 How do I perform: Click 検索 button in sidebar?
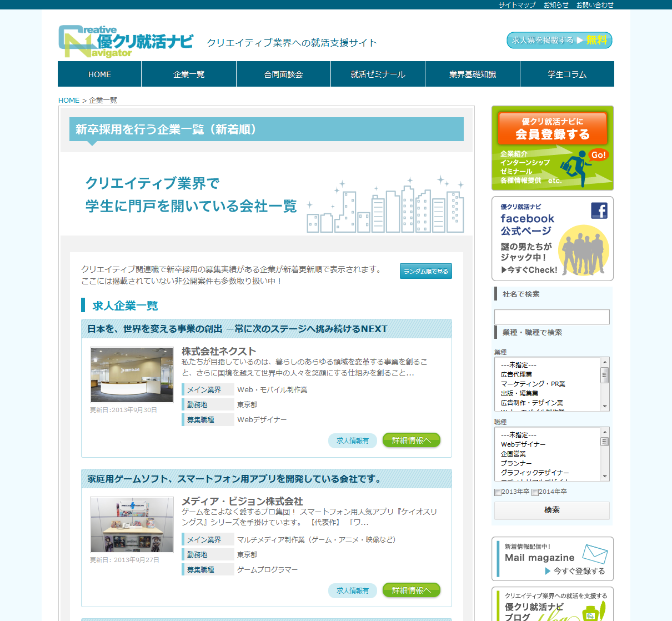click(552, 510)
